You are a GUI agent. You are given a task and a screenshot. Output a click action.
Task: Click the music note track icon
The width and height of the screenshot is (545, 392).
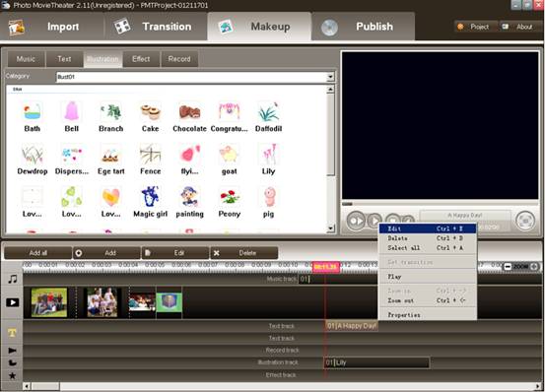[x=13, y=279]
